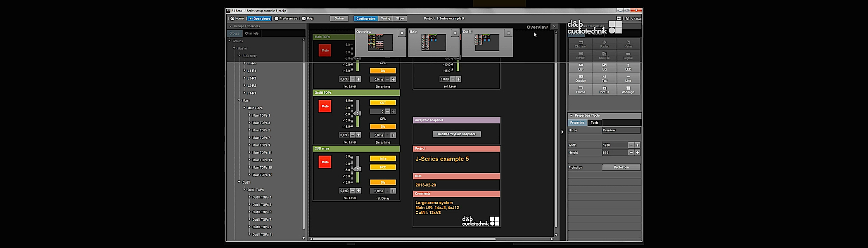The width and height of the screenshot is (868, 248).
Task: Add a Line element from the palette
Action: 628,78
